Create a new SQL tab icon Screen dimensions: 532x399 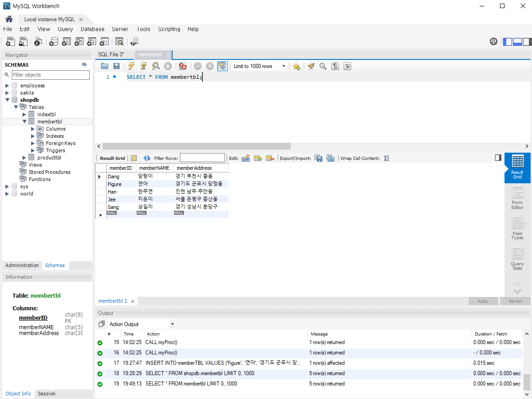pos(10,41)
